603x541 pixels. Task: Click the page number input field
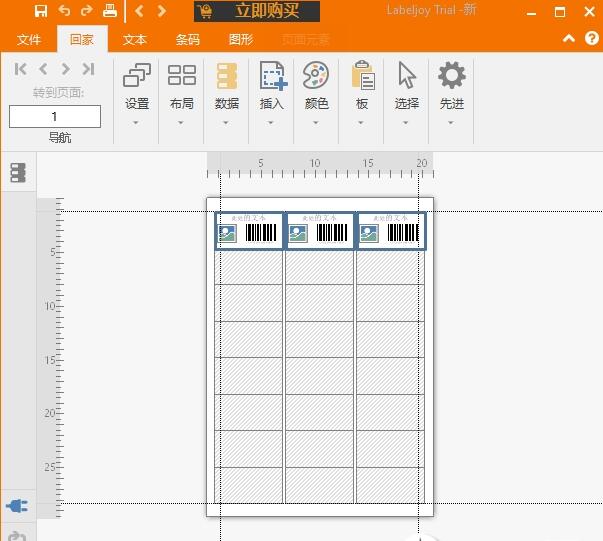click(55, 117)
